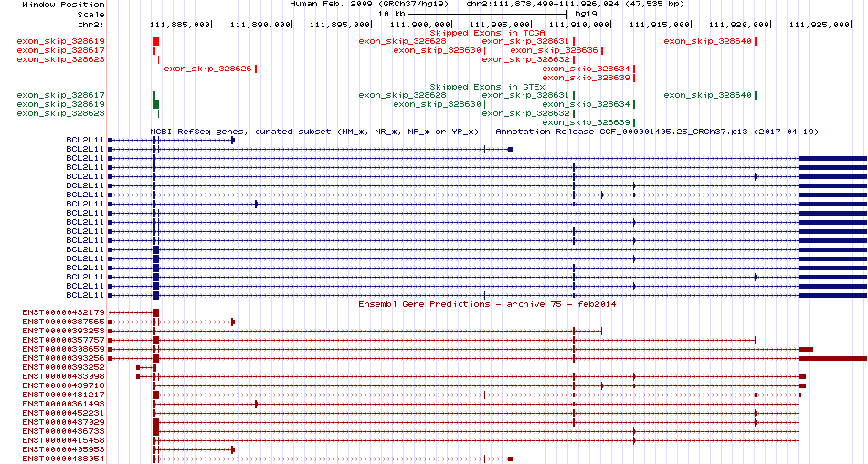Open transcript ENST00000439718

click(x=64, y=385)
